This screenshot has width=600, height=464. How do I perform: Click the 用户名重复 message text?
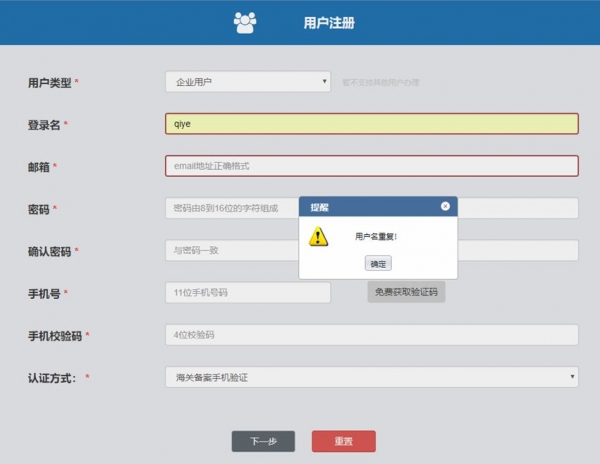(377, 237)
